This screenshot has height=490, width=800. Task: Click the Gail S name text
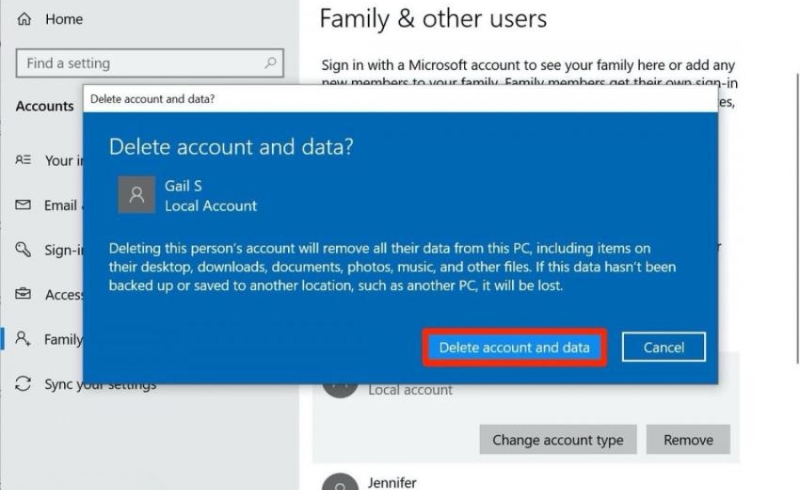pos(183,186)
